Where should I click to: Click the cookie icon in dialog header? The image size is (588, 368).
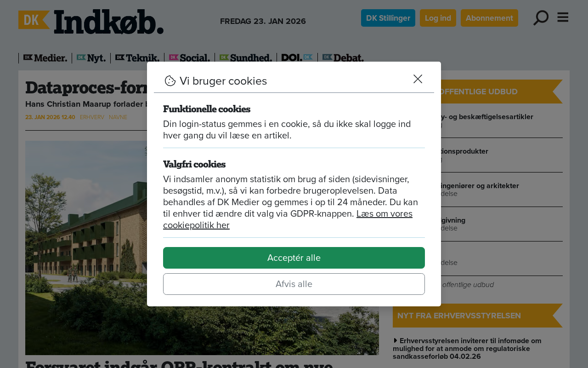tap(170, 81)
